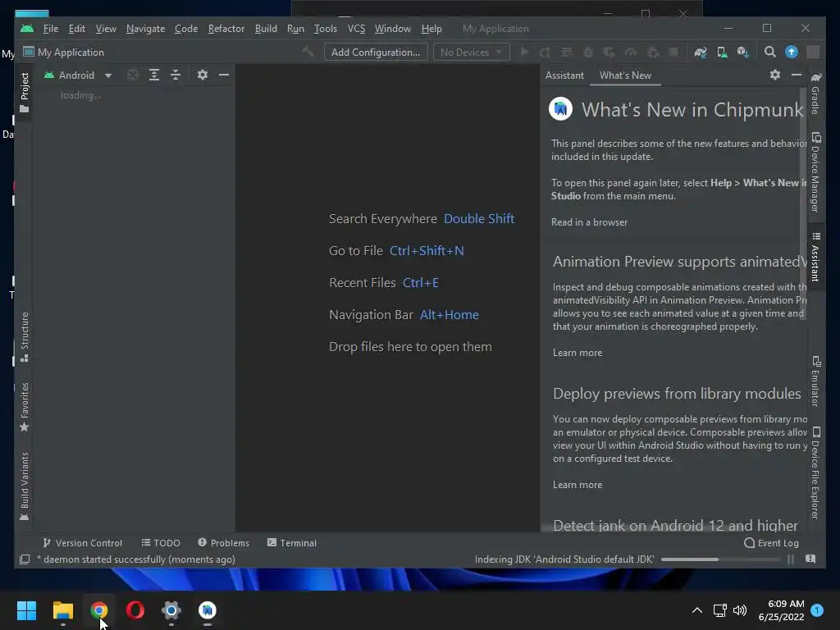Click the Debug app bug icon
840x630 pixels.
tap(587, 52)
